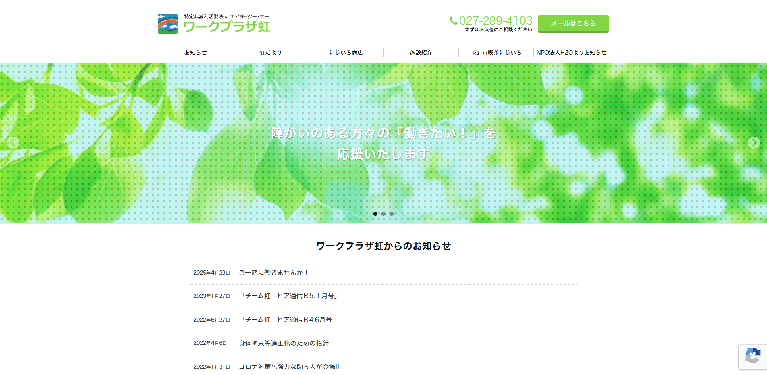The height and width of the screenshot is (375, 767).
Task: Advance to next slide with right arrow
Action: click(x=753, y=143)
